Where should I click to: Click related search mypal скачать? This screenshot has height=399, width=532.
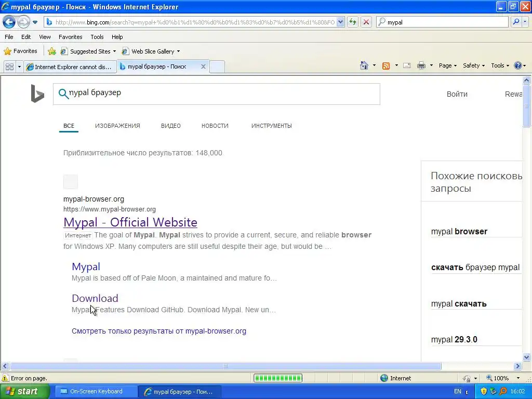pyautogui.click(x=459, y=303)
